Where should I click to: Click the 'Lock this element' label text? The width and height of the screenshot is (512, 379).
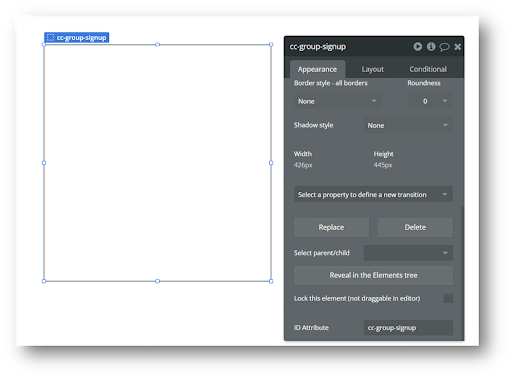(357, 298)
